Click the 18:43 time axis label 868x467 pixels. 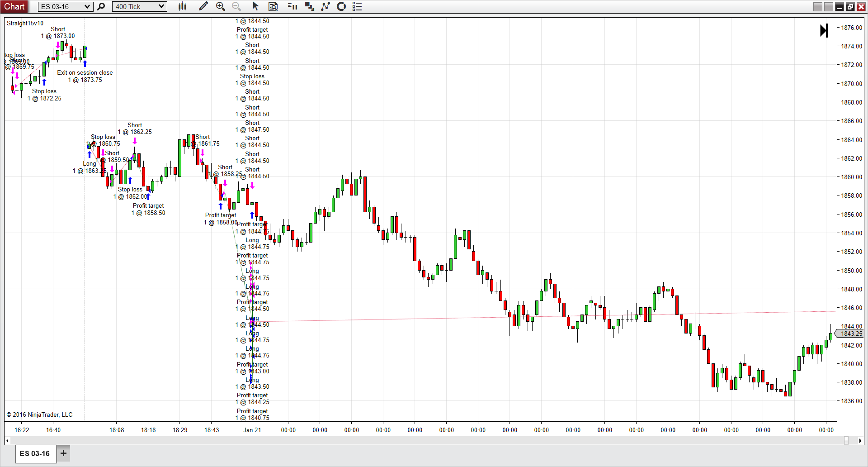pyautogui.click(x=212, y=430)
